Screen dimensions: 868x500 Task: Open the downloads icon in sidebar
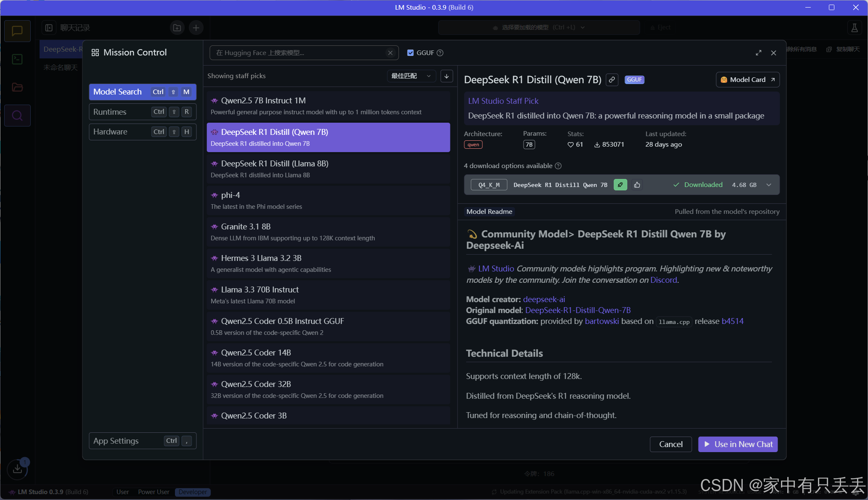(17, 468)
